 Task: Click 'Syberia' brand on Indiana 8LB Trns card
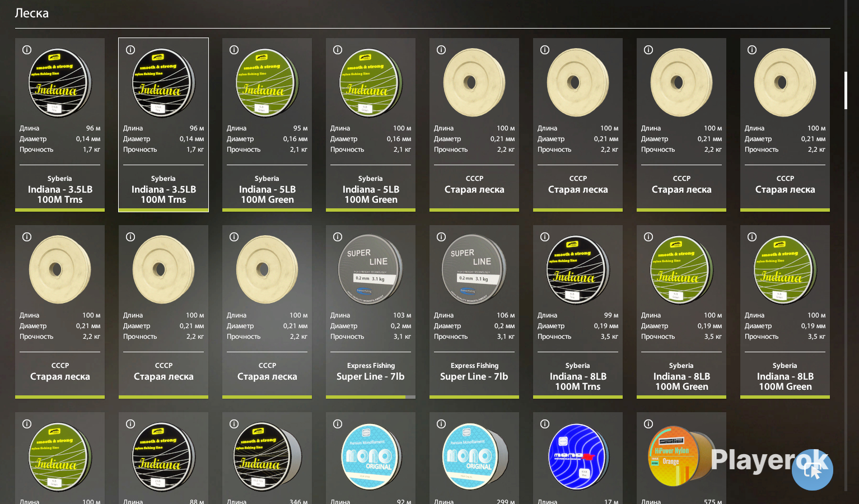[x=578, y=366]
